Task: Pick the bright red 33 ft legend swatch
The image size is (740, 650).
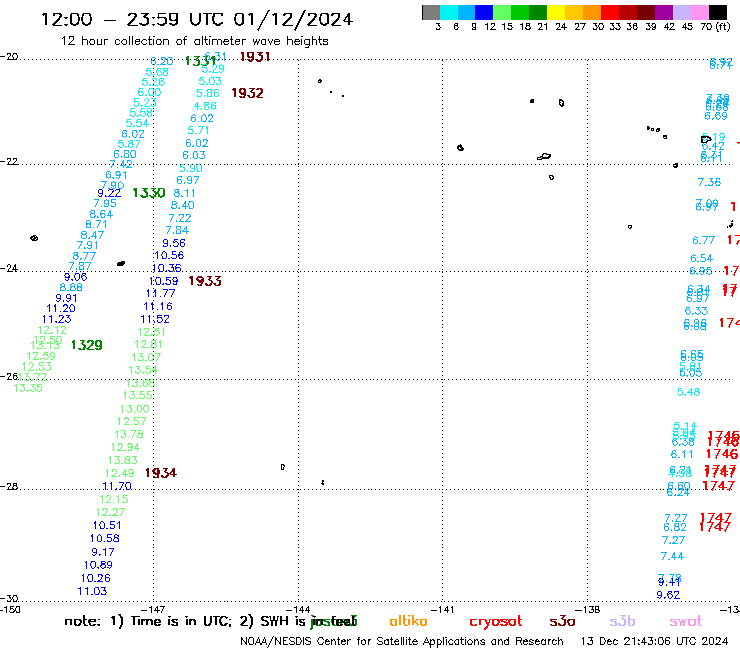Action: [x=610, y=12]
